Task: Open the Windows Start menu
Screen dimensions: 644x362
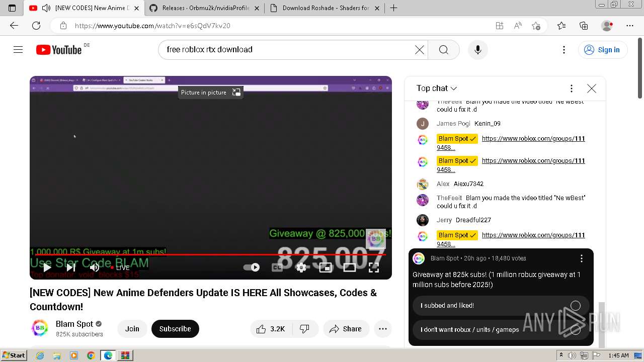Action: 14,355
